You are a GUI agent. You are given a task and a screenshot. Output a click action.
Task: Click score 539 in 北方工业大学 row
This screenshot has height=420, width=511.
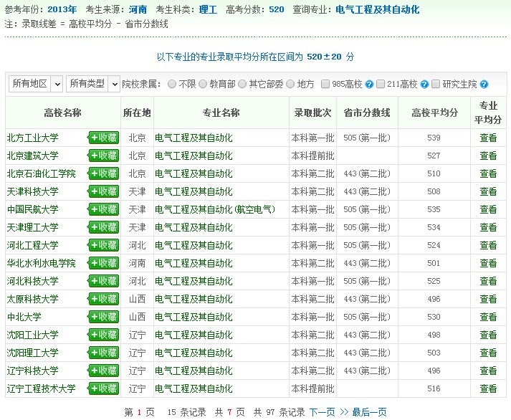(x=434, y=138)
